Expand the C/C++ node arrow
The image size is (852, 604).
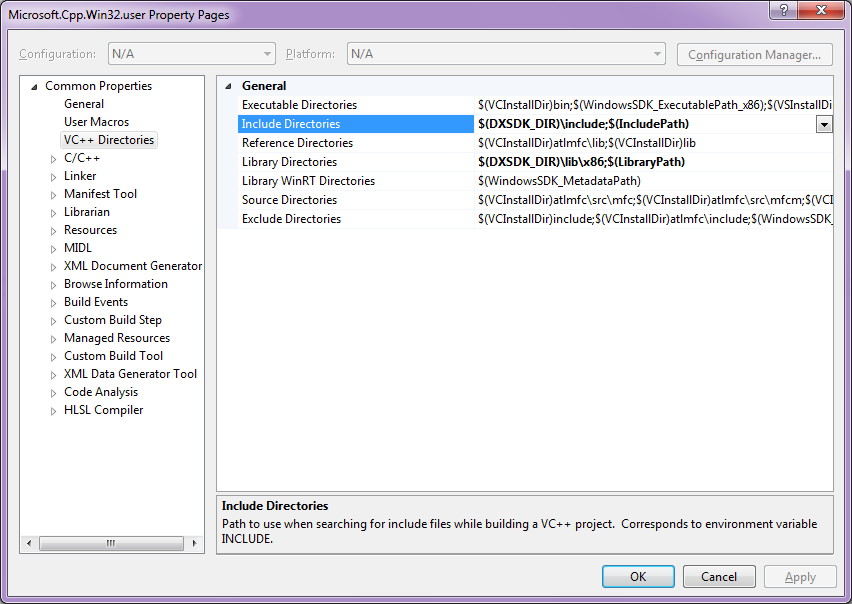(53, 159)
